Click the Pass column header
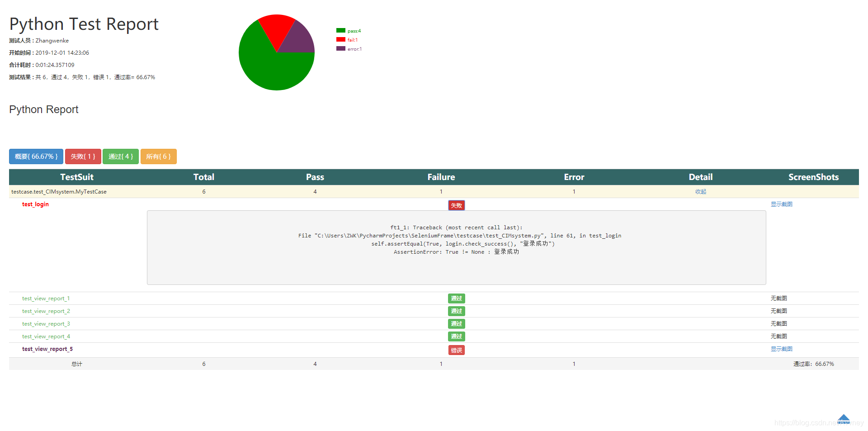Viewport: 868px width, 431px height. tap(315, 177)
